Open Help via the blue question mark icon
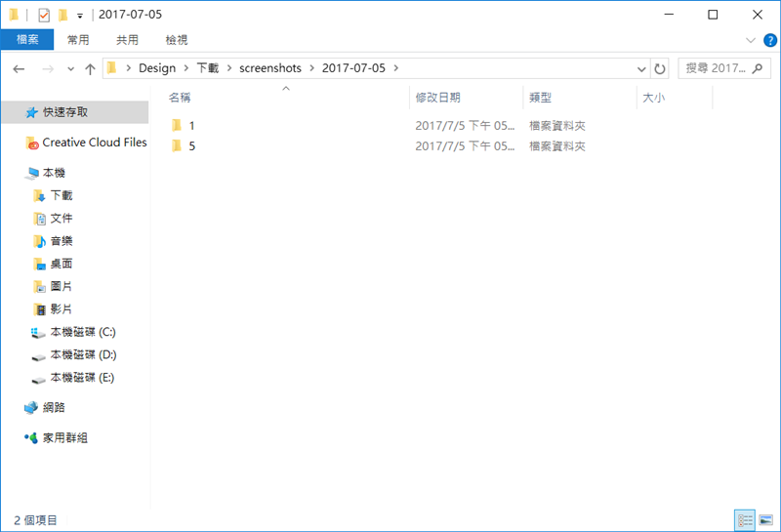This screenshot has width=781, height=532. point(769,40)
